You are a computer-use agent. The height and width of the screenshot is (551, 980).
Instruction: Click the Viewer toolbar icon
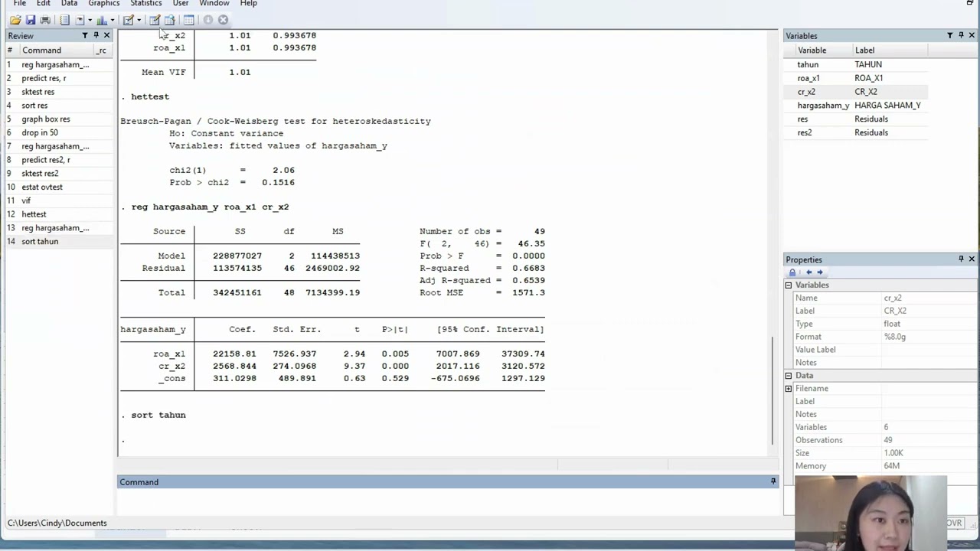tap(79, 20)
